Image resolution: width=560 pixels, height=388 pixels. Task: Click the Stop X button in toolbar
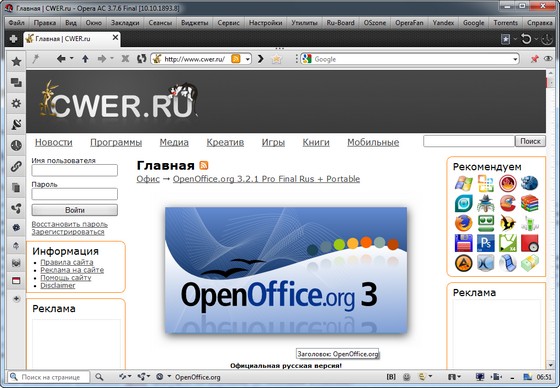(125, 59)
